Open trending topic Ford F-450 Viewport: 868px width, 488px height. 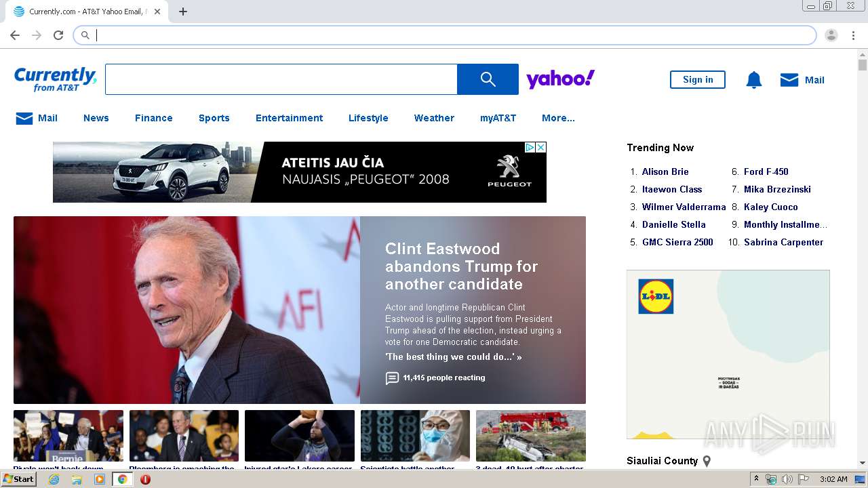tap(766, 171)
